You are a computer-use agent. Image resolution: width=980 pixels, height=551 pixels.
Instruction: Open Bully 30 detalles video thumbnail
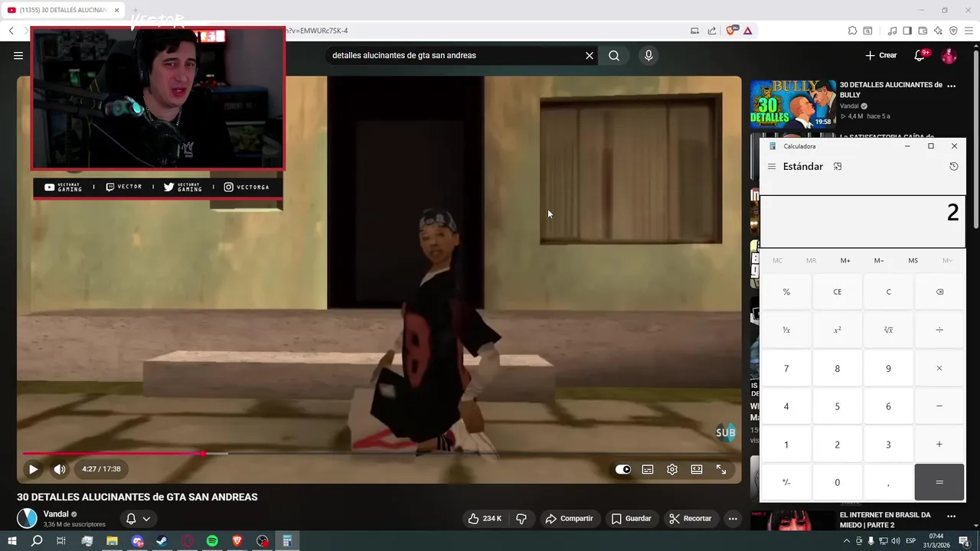pos(793,103)
